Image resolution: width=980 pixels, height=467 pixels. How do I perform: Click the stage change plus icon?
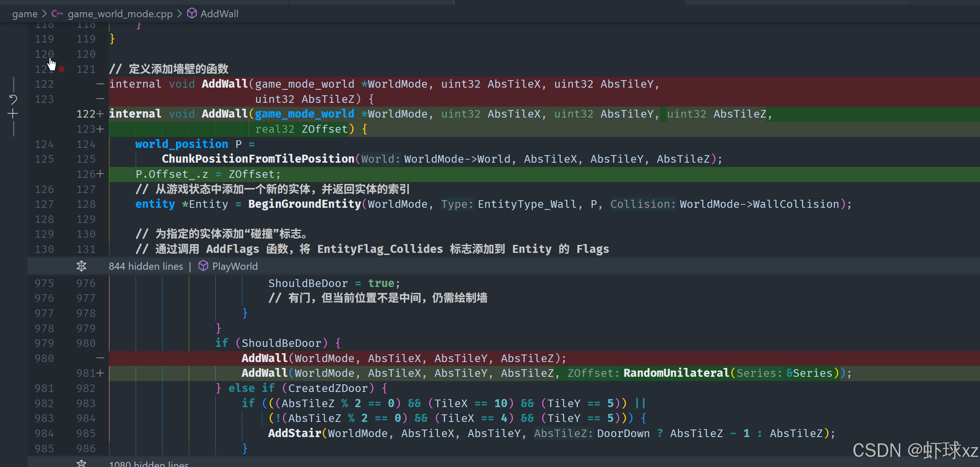[13, 114]
